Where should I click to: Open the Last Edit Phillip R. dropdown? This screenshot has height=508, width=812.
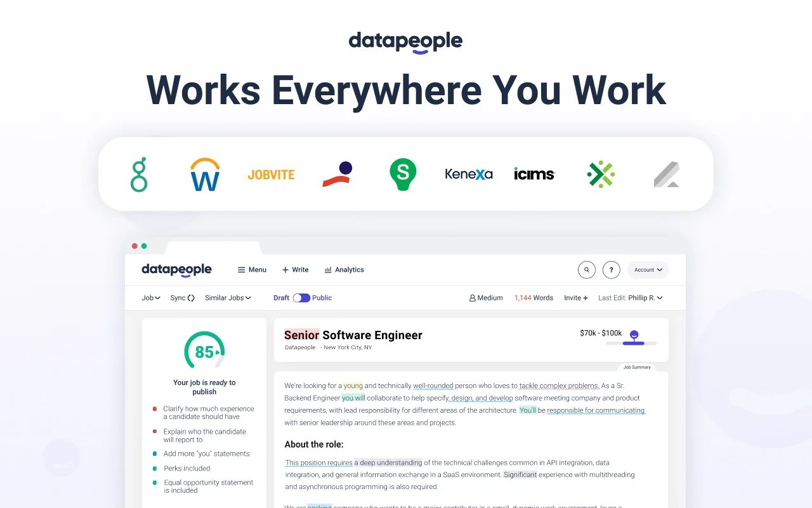click(631, 298)
